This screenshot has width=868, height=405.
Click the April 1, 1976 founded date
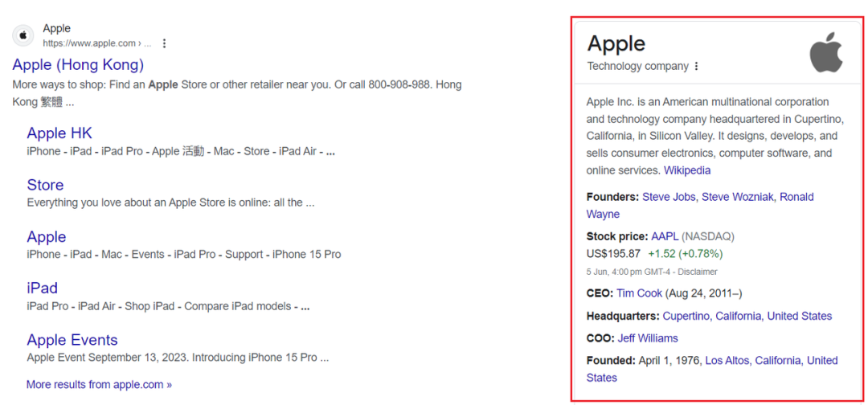[x=669, y=361]
